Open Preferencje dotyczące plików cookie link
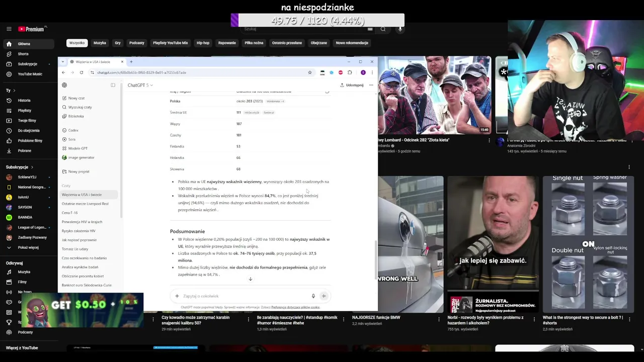This screenshot has height=362, width=644. (295, 307)
